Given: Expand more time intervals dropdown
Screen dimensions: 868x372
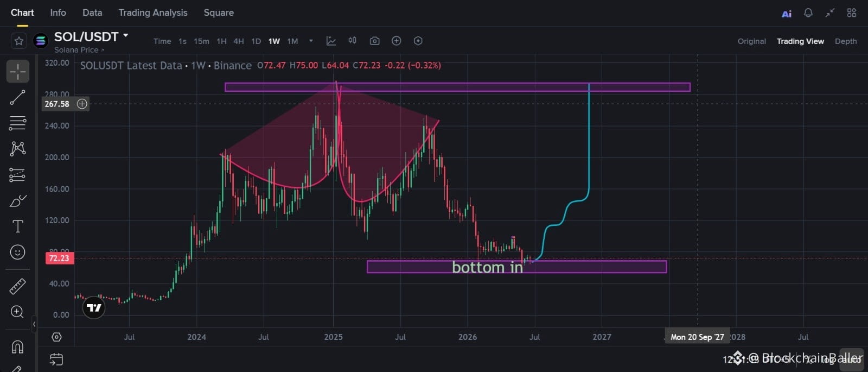Looking at the screenshot, I should pyautogui.click(x=311, y=41).
